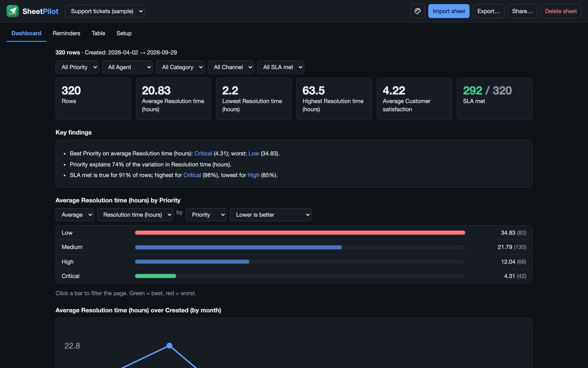Image resolution: width=588 pixels, height=368 pixels.
Task: Click the Share… button
Action: [x=522, y=11]
